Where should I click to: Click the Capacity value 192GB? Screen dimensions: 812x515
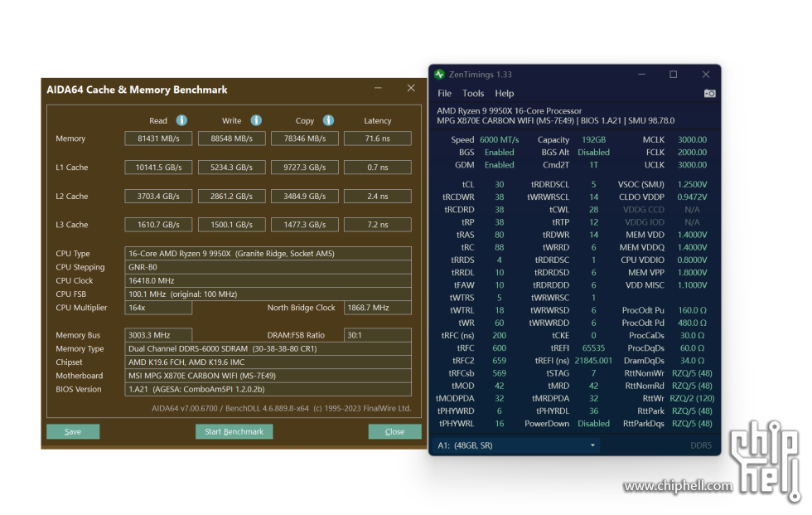(x=593, y=139)
